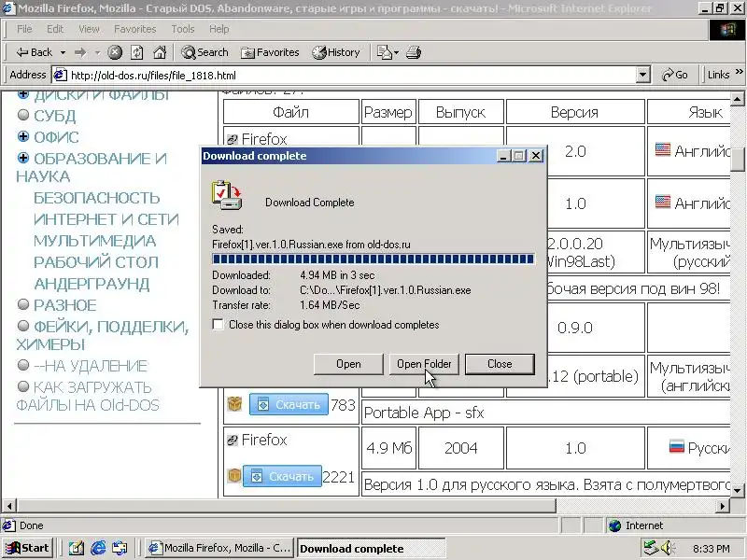
Task: Click Show Desktop Quick Launch icon
Action: [77, 549]
